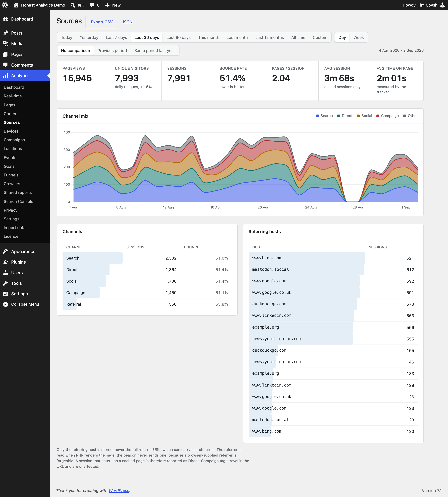Select the Yesterday date range
This screenshot has width=448, height=497.
point(89,38)
